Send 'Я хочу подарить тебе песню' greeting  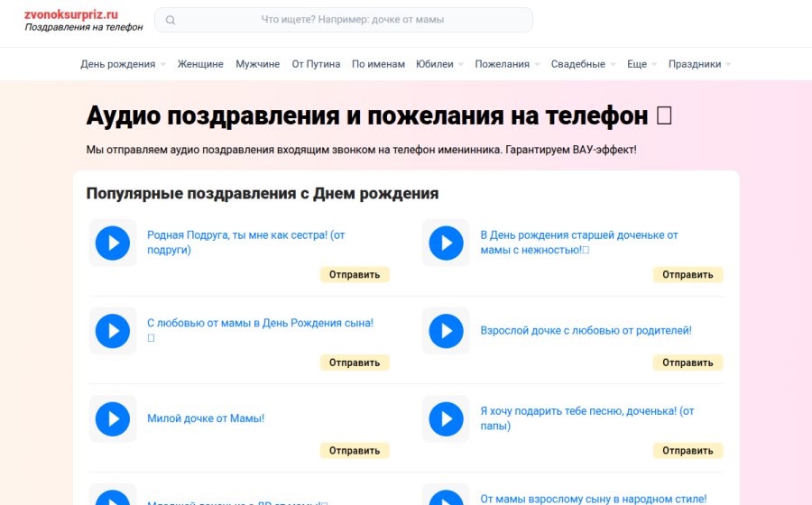coord(687,451)
